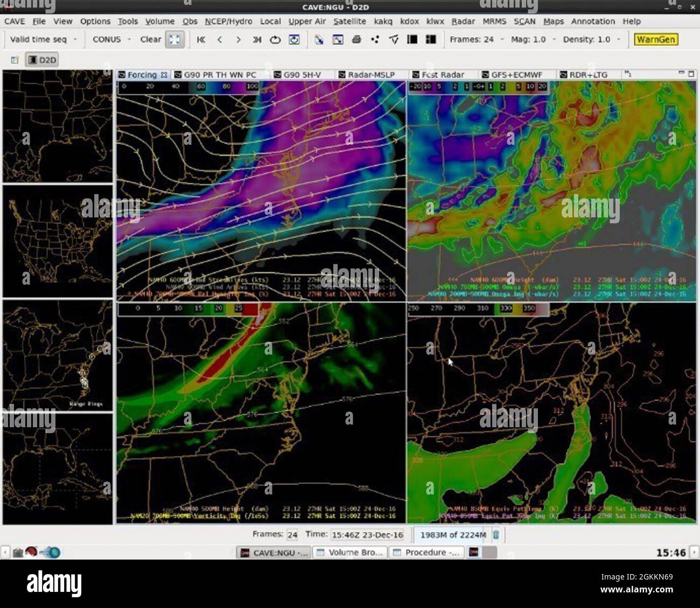700x608 pixels.
Task: Open the CONUS scale dropdown
Action: tap(111, 39)
